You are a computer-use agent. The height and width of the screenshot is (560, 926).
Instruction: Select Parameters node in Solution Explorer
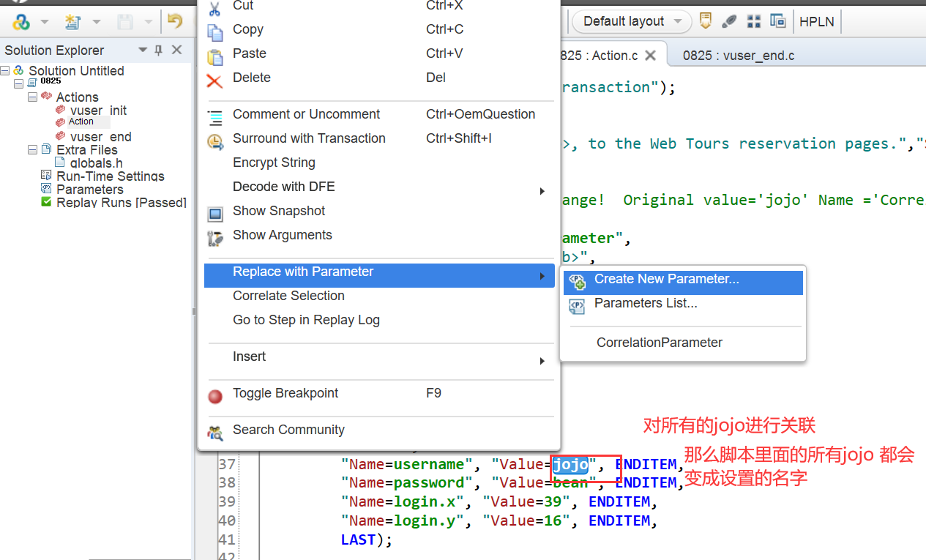(x=90, y=190)
